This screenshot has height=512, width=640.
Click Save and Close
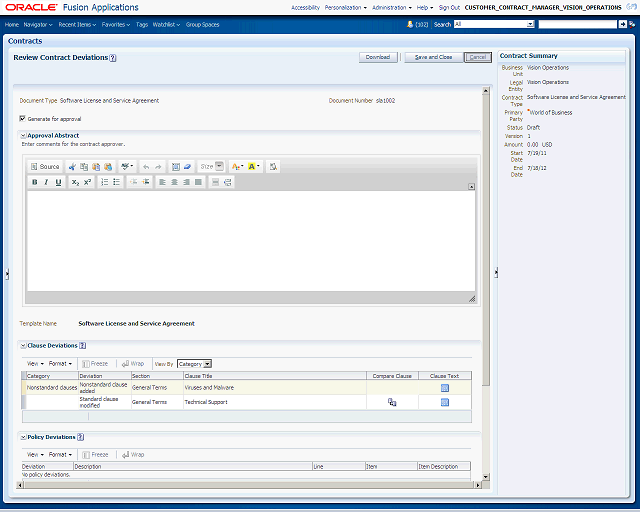[433, 57]
